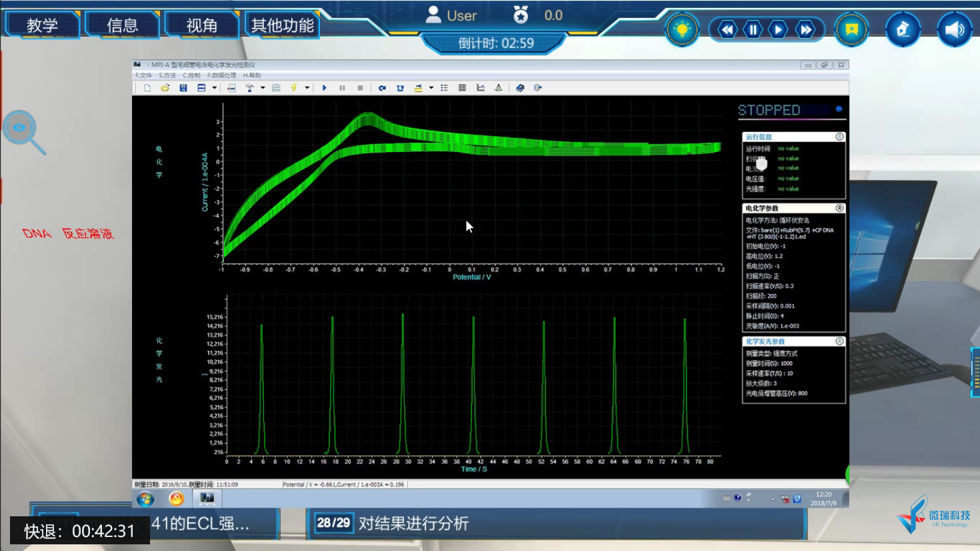Open the 其他功能 tab
Image resolution: width=980 pixels, height=551 pixels.
[282, 25]
